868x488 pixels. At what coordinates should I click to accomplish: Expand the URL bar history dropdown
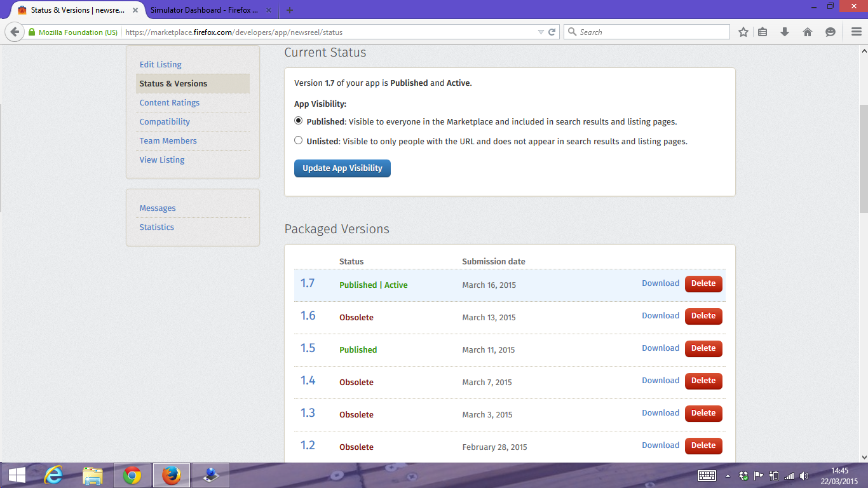(541, 32)
